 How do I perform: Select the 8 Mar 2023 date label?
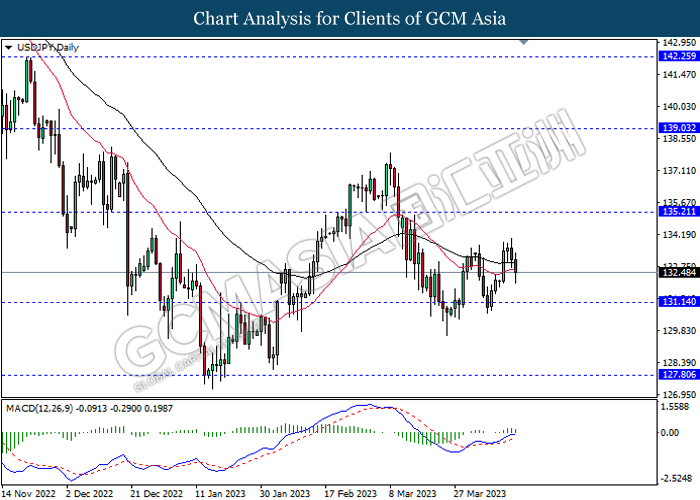click(412, 494)
